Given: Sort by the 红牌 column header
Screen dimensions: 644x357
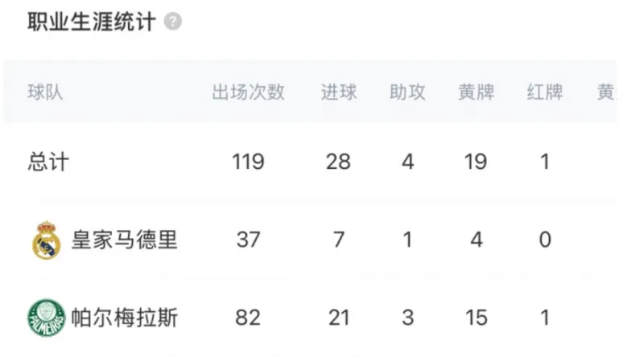Looking at the screenshot, I should coord(545,92).
